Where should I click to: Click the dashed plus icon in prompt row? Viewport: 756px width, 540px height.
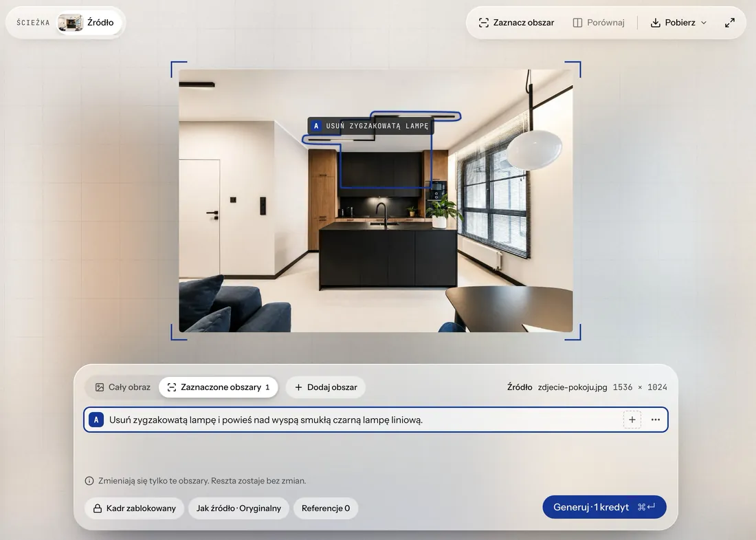click(x=632, y=420)
